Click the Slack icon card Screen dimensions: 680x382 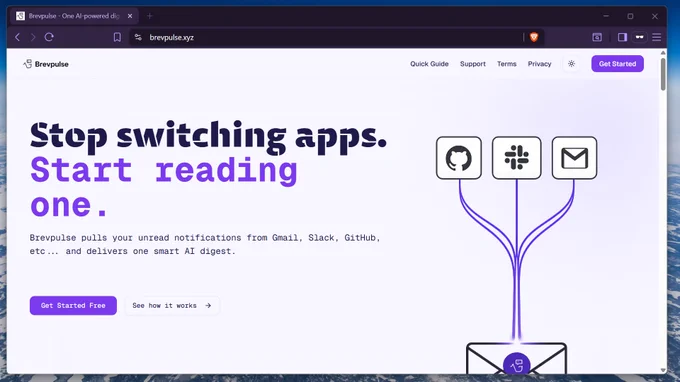(x=517, y=158)
